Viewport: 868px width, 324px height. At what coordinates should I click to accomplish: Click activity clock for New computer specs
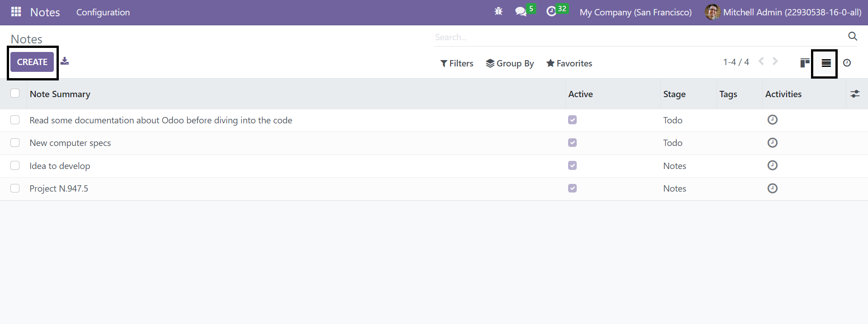(x=773, y=143)
